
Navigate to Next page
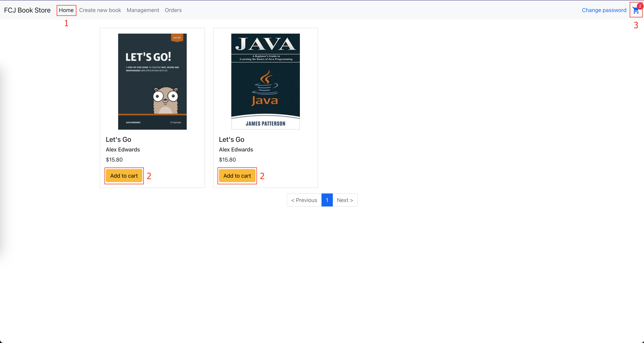(345, 199)
